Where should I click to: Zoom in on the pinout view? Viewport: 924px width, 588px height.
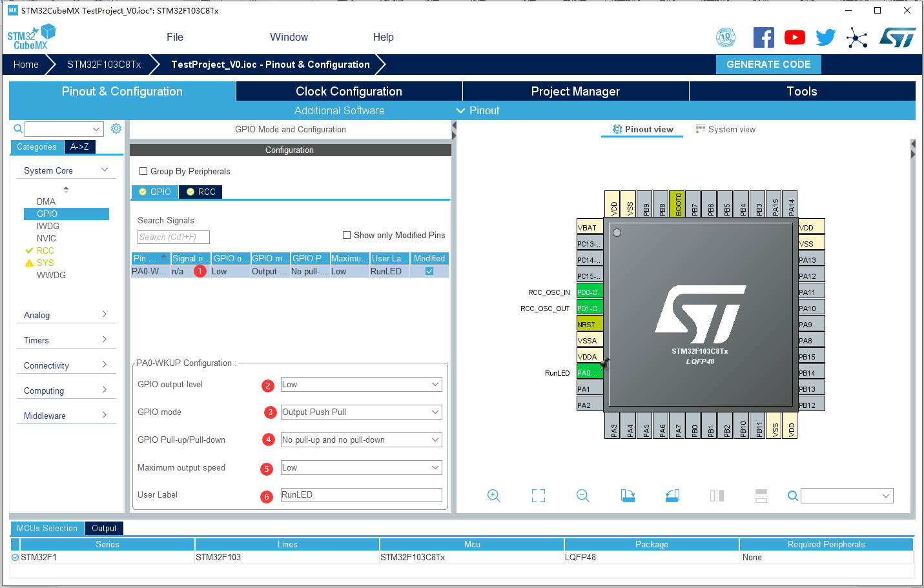(x=494, y=496)
